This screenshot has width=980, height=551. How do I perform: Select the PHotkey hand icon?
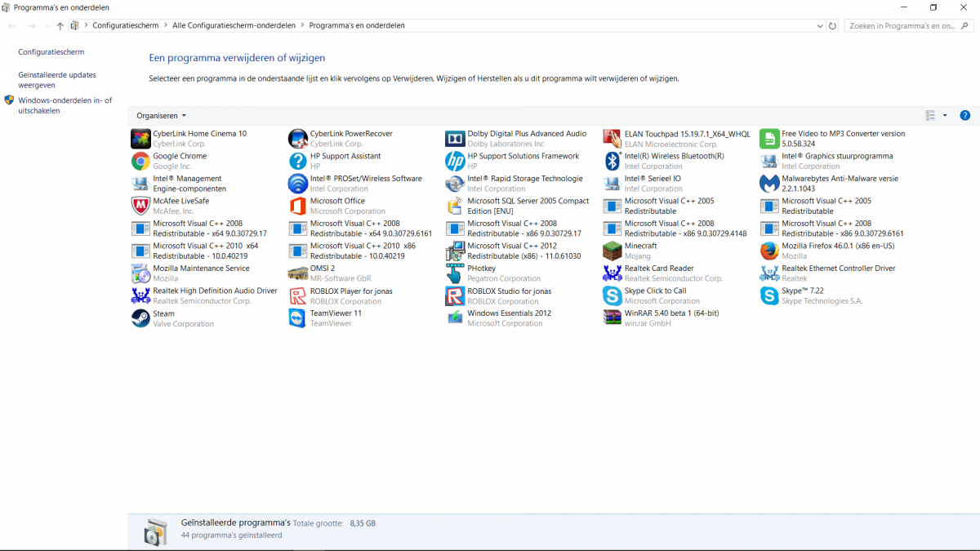[455, 273]
